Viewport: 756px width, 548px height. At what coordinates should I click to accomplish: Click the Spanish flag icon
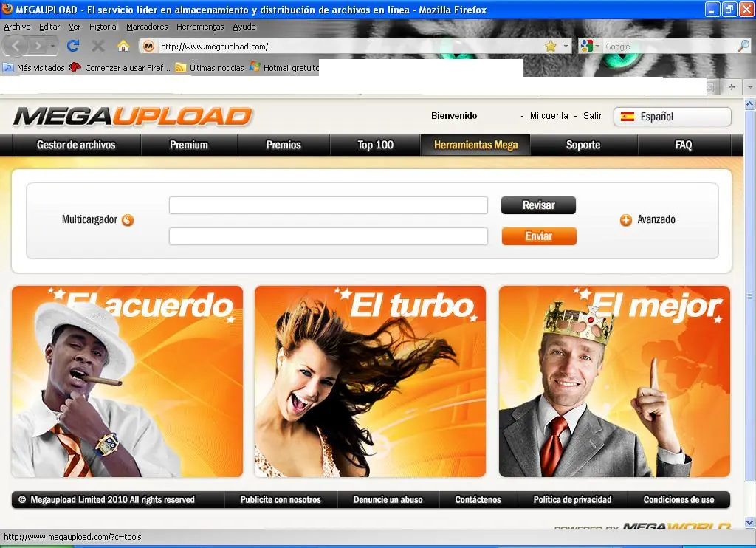click(628, 116)
